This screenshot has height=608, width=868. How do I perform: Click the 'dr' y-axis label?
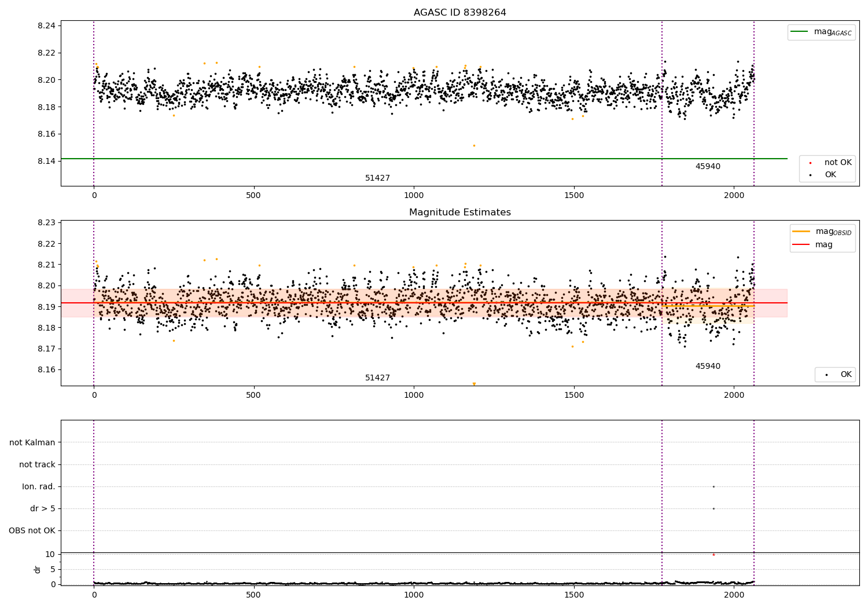coord(38,569)
